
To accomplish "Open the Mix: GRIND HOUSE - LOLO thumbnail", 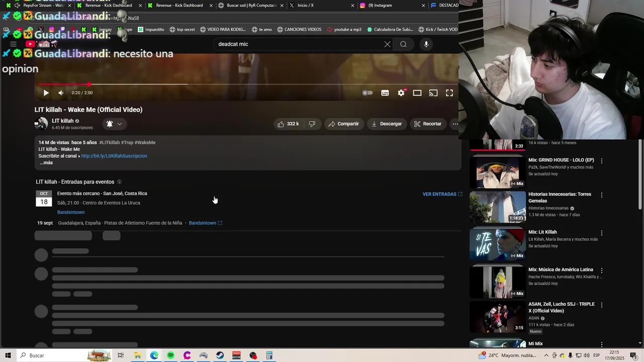I will click(497, 171).
